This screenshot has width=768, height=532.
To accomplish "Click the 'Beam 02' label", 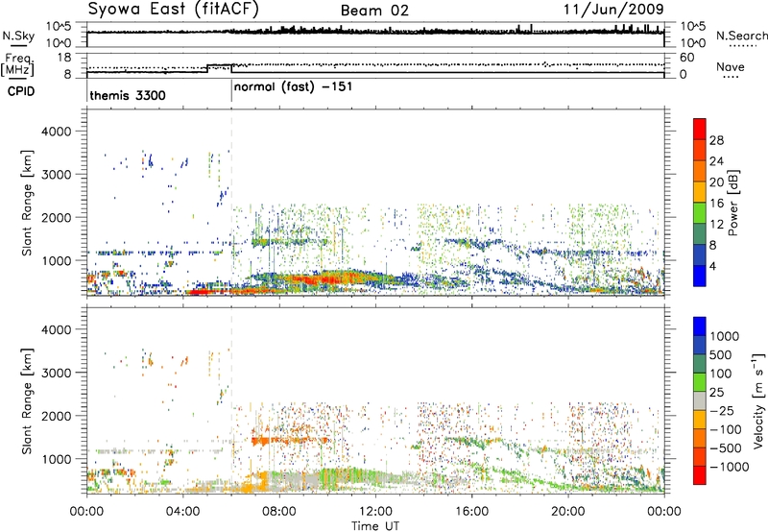I will [374, 11].
